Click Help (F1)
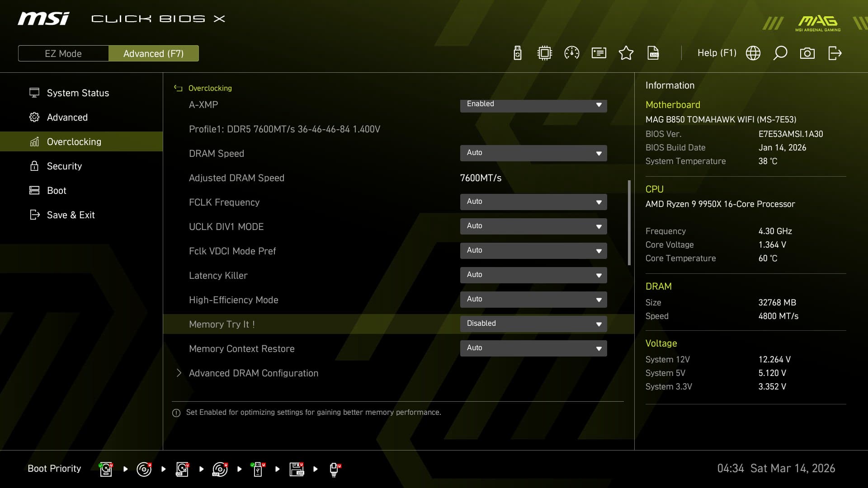This screenshot has height=488, width=868. click(x=717, y=53)
